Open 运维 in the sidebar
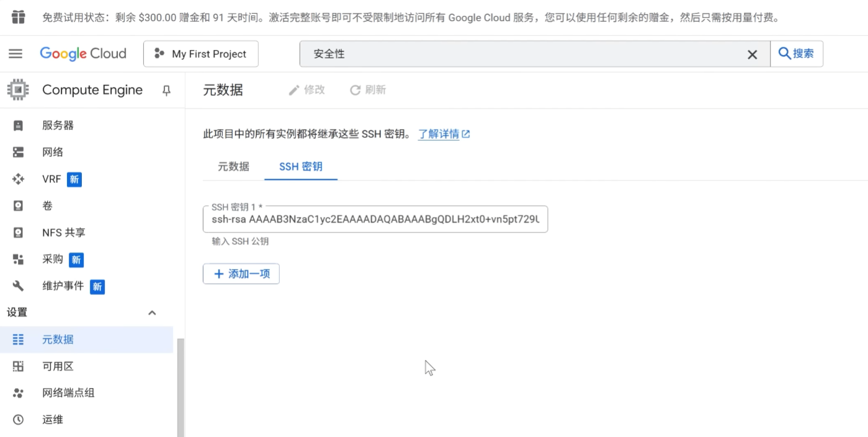The width and height of the screenshot is (868, 437). click(x=53, y=419)
